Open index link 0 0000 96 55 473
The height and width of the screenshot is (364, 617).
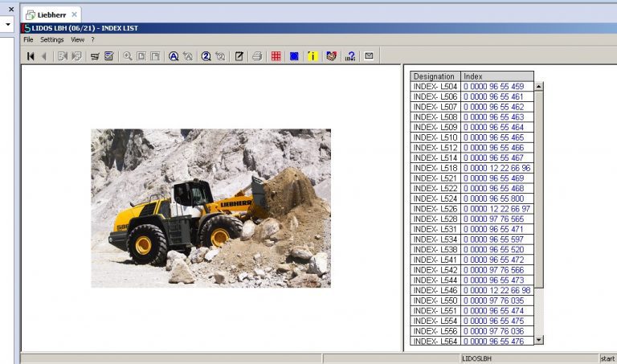493,280
